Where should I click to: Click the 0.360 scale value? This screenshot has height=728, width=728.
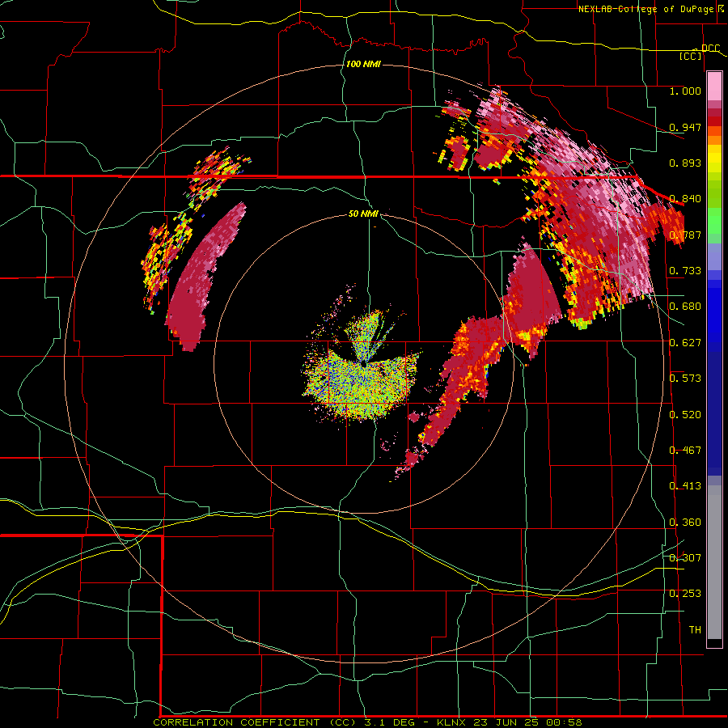click(685, 523)
